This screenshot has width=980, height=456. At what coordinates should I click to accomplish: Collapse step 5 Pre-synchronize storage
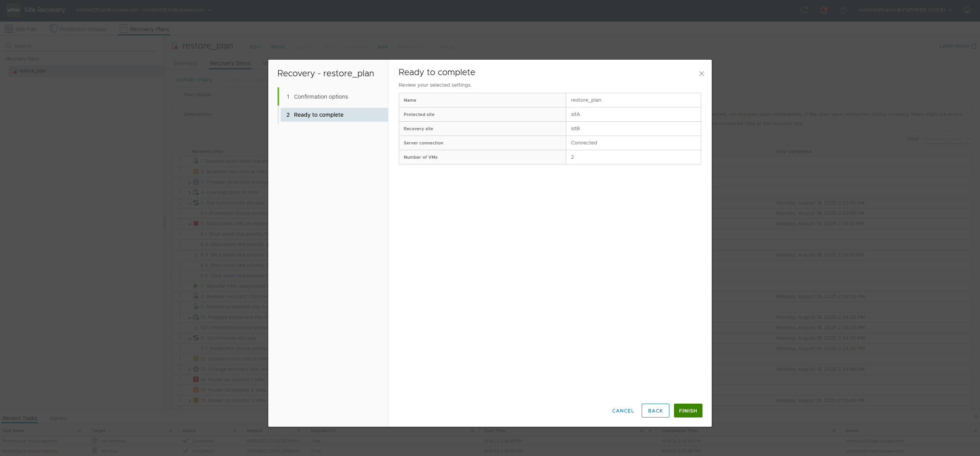coord(190,203)
